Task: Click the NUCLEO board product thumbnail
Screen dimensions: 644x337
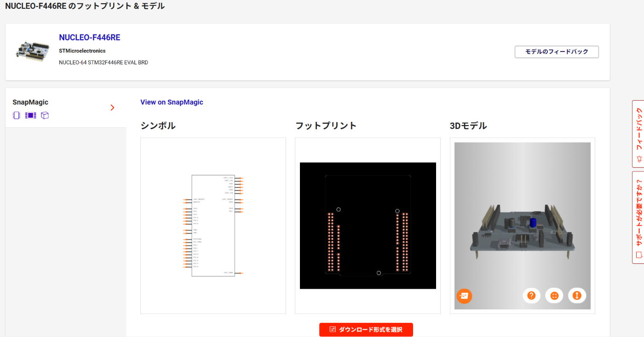Action: [x=33, y=51]
